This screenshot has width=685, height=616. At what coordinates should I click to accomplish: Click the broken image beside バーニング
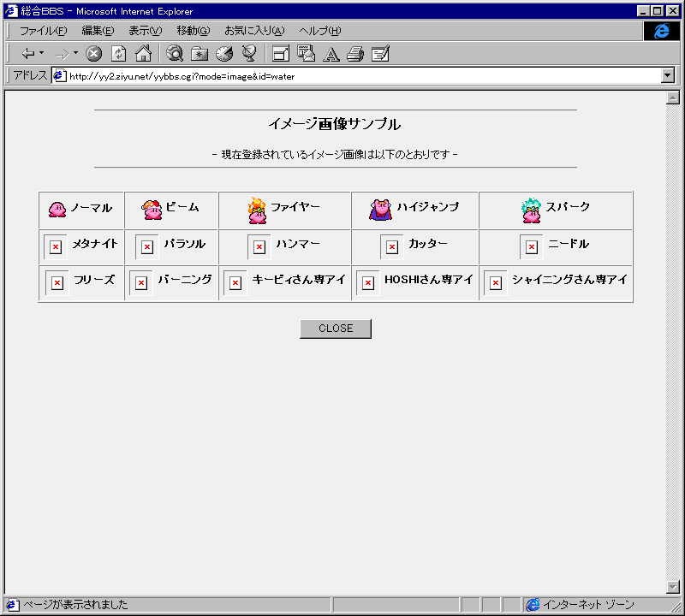click(141, 283)
